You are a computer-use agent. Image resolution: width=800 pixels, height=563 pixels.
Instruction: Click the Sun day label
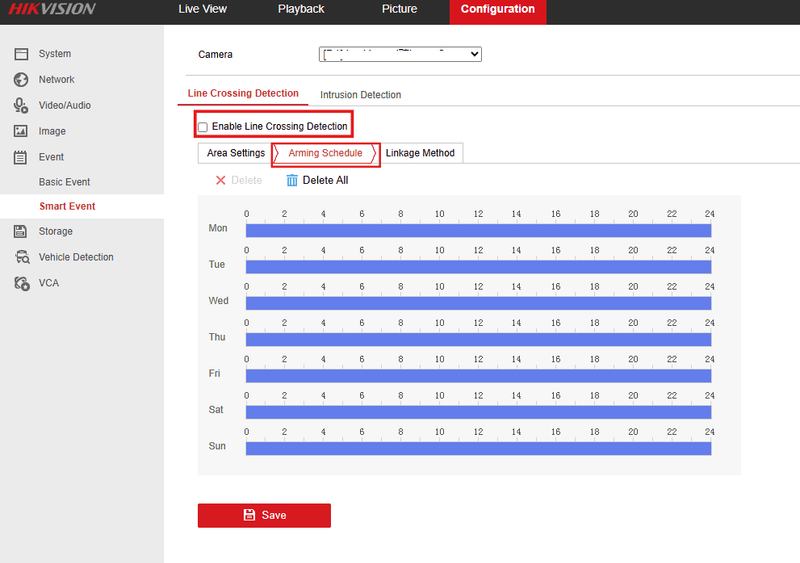click(x=217, y=446)
